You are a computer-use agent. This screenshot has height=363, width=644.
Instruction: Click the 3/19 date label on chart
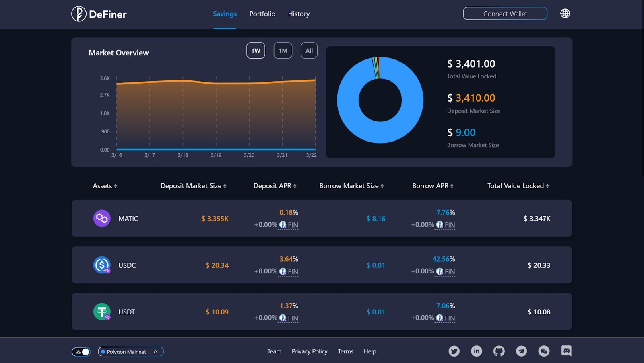pyautogui.click(x=216, y=155)
